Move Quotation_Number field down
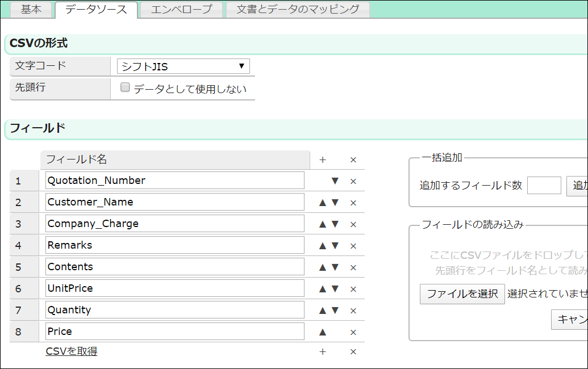The height and width of the screenshot is (369, 588). 335,181
